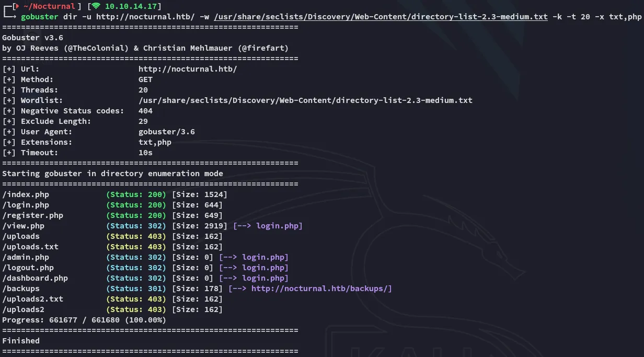Click the User Agent value gobuster/3.6
This screenshot has width=644, height=357.
[x=167, y=132]
